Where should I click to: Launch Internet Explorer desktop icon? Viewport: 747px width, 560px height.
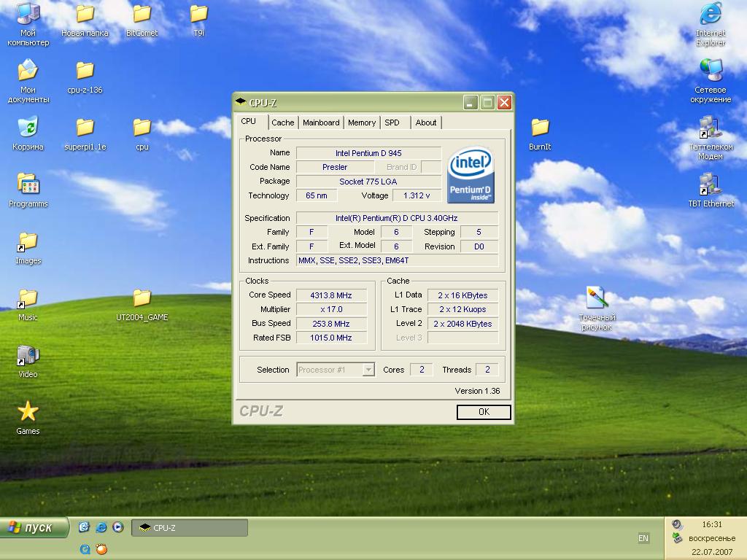[711, 24]
